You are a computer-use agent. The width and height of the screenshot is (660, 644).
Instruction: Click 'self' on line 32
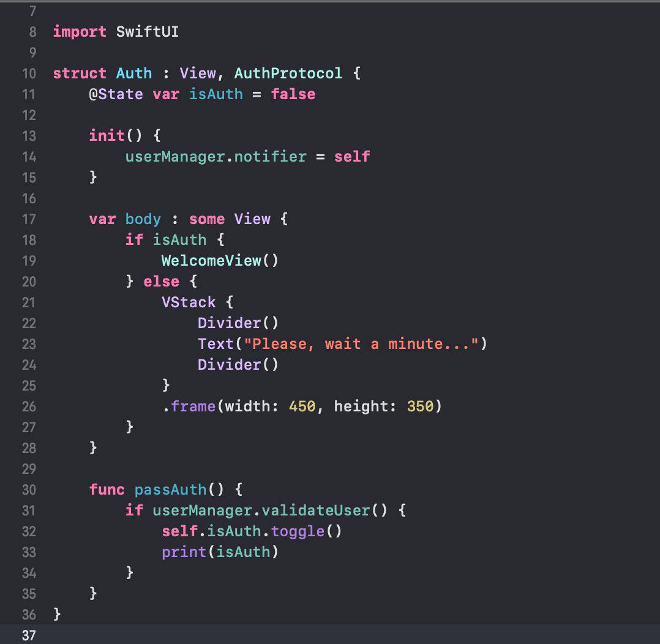(179, 531)
